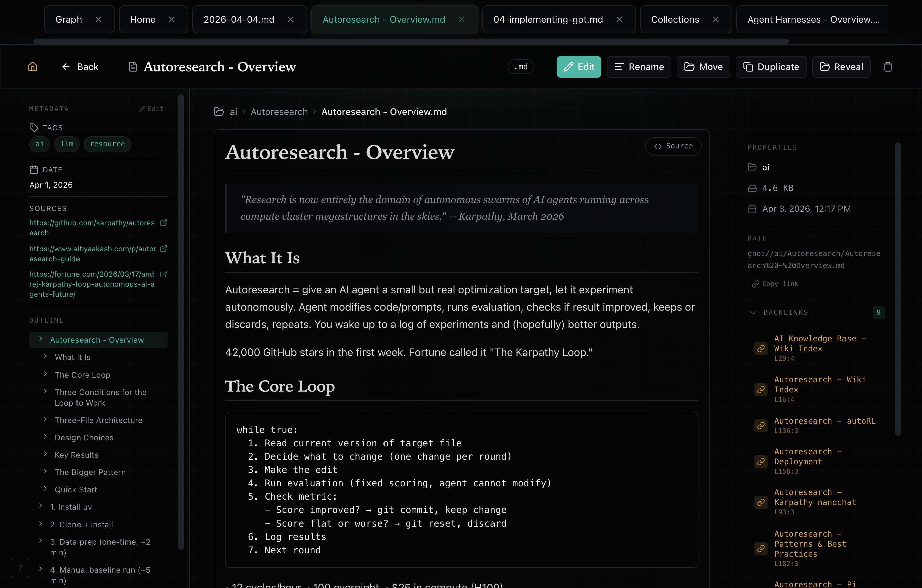This screenshot has width=922, height=588.
Task: Expand The Bigger Pattern outline chevron
Action: pos(45,471)
